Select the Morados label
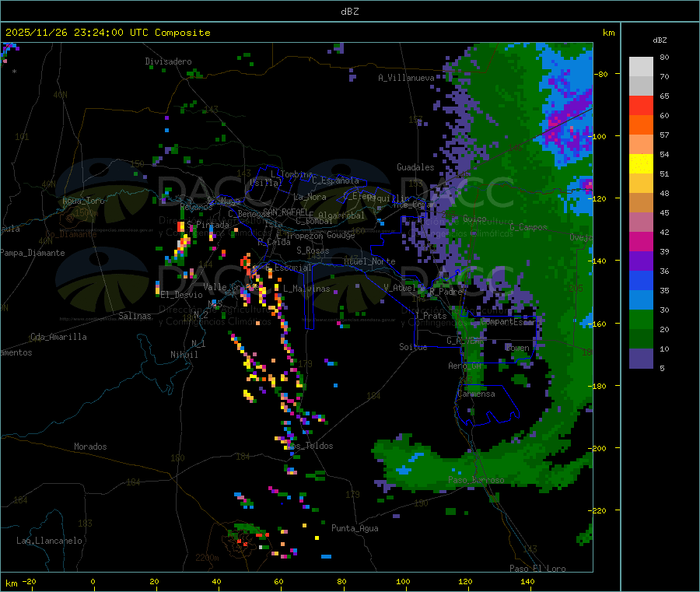The width and height of the screenshot is (700, 592). click(90, 447)
